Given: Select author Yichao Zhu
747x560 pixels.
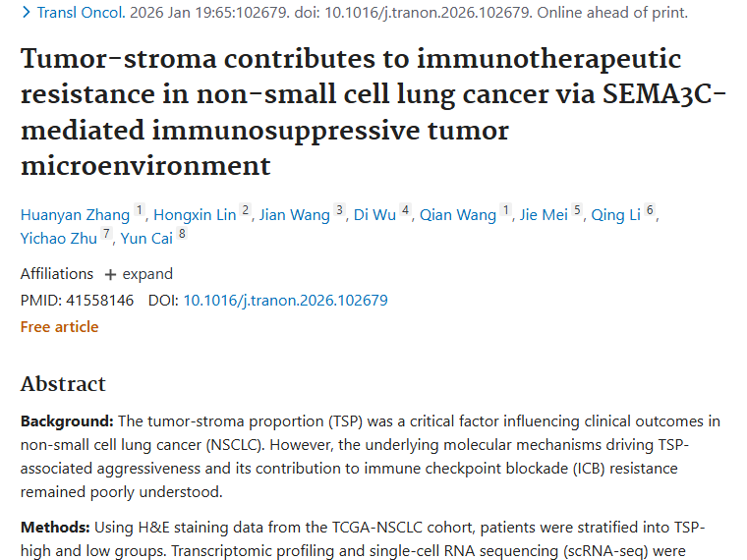Looking at the screenshot, I should (x=59, y=238).
